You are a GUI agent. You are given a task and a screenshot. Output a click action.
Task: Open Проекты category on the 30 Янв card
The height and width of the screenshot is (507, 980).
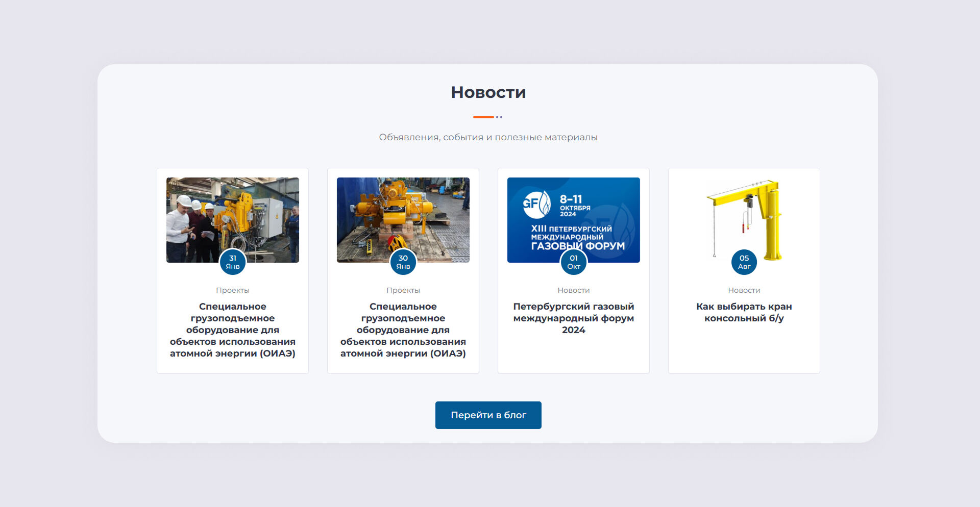(403, 290)
